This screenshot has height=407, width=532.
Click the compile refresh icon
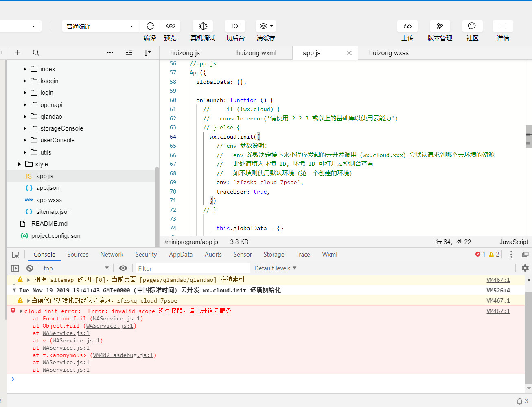click(150, 26)
